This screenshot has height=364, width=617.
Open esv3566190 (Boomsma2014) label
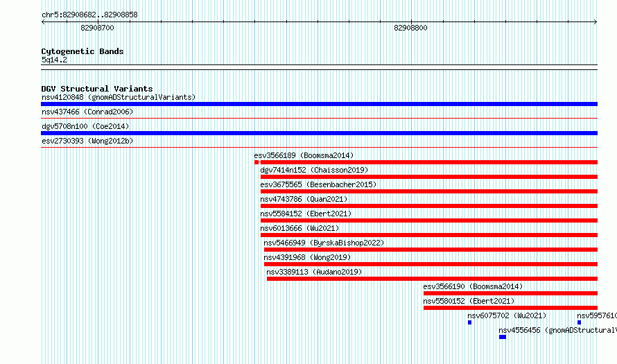[473, 286]
